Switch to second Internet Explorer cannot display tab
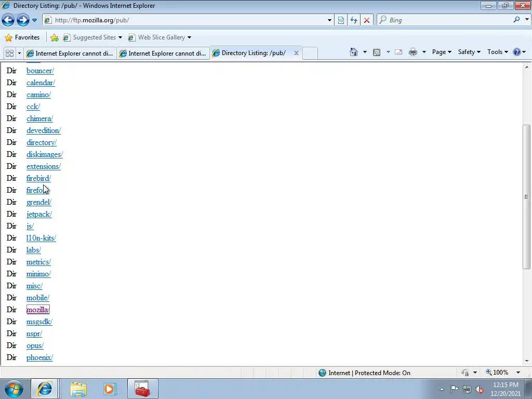The height and width of the screenshot is (399, 532). 163,54
